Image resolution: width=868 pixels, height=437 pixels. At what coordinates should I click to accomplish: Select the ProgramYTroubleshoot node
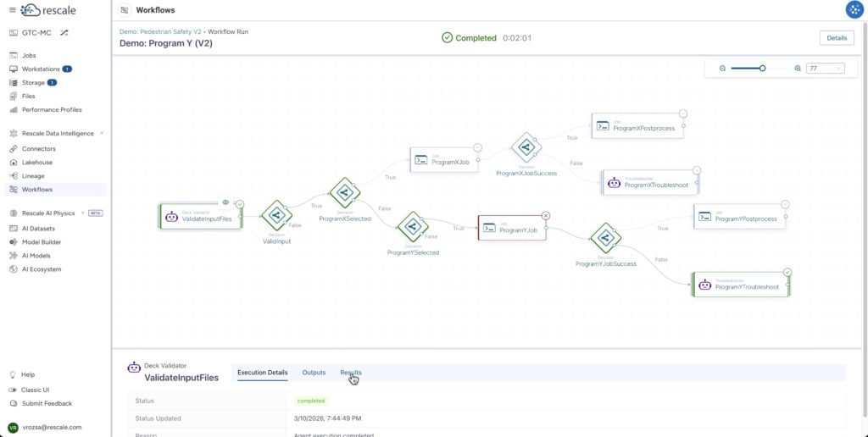tap(741, 285)
